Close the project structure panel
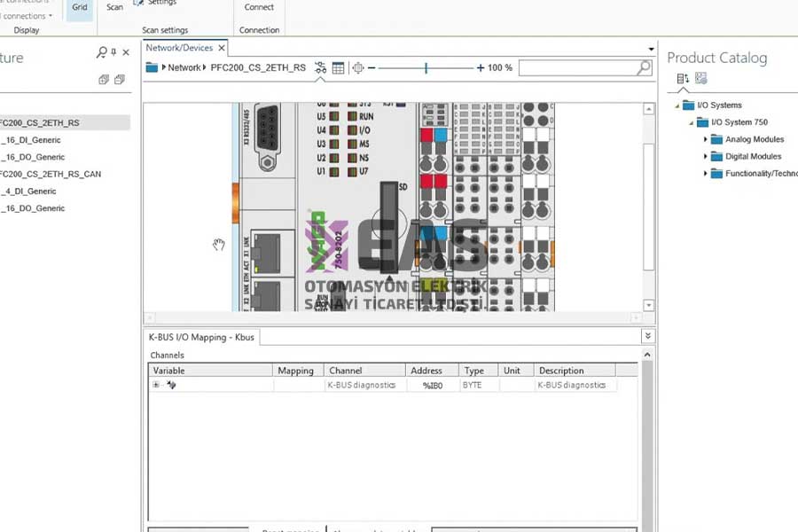The width and height of the screenshot is (798, 532). point(126,52)
